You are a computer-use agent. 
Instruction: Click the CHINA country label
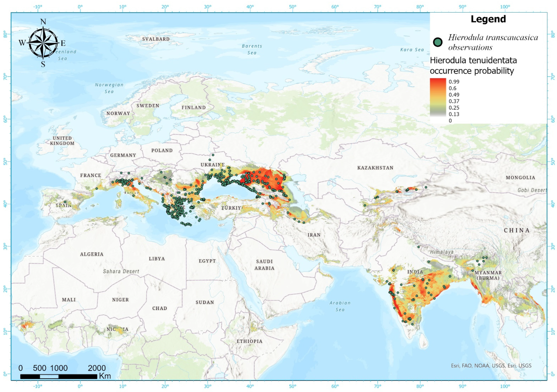pos(517,230)
